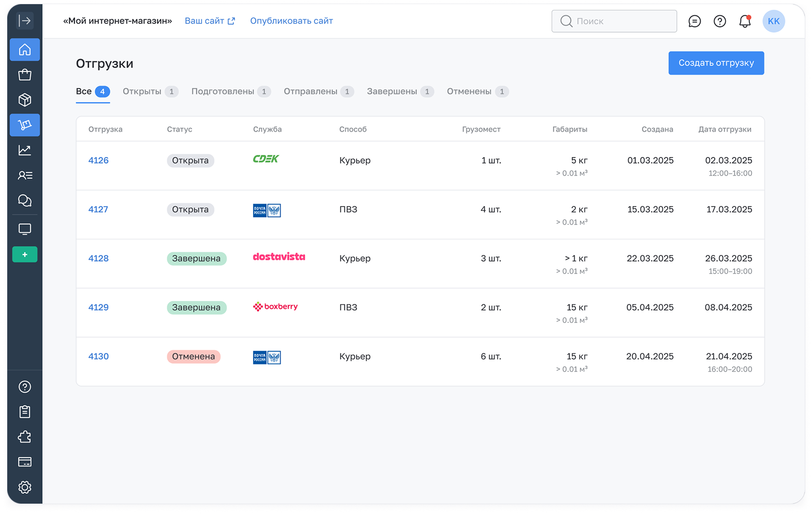Open the puzzle piece extensions icon
This screenshot has height=514, width=812.
(x=24, y=437)
